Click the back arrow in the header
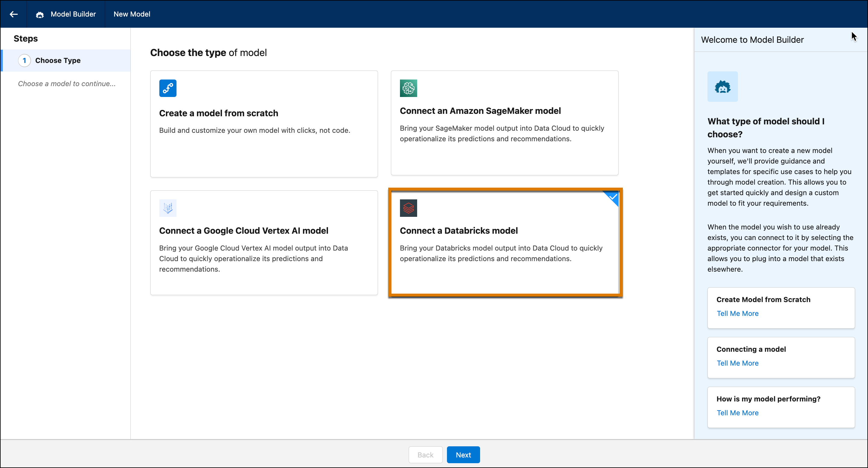Image resolution: width=868 pixels, height=468 pixels. tap(14, 14)
